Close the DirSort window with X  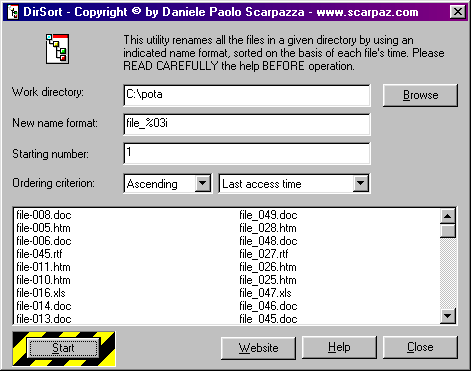point(458,12)
